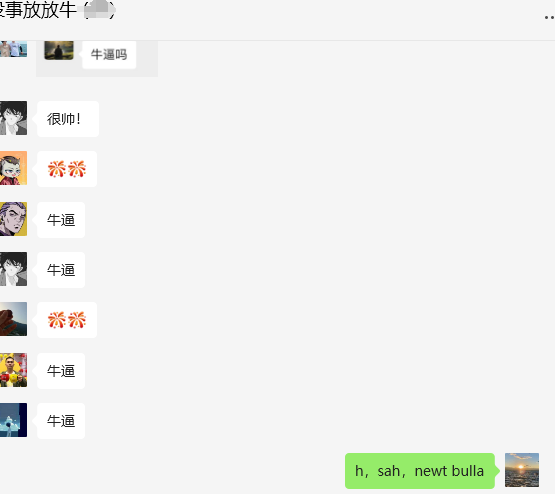Click the thumbnail image in the quoted message
Screen dimensions: 555x494
(x=59, y=50)
